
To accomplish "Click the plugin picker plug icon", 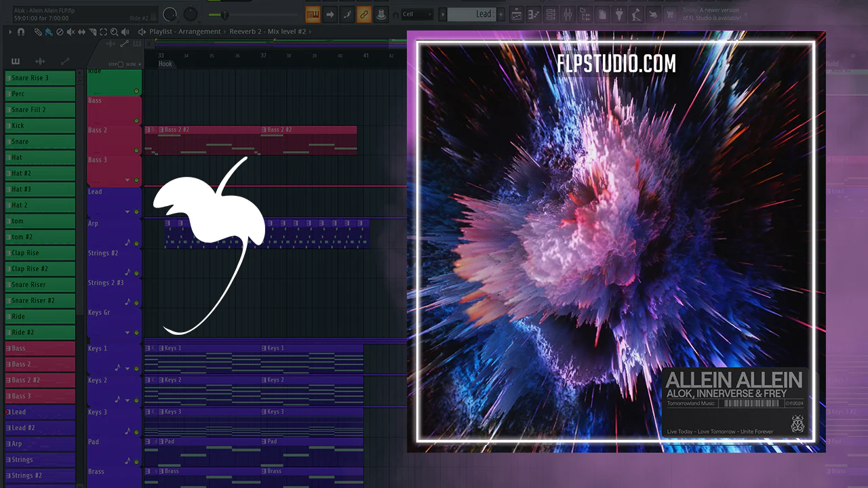I will tap(619, 14).
